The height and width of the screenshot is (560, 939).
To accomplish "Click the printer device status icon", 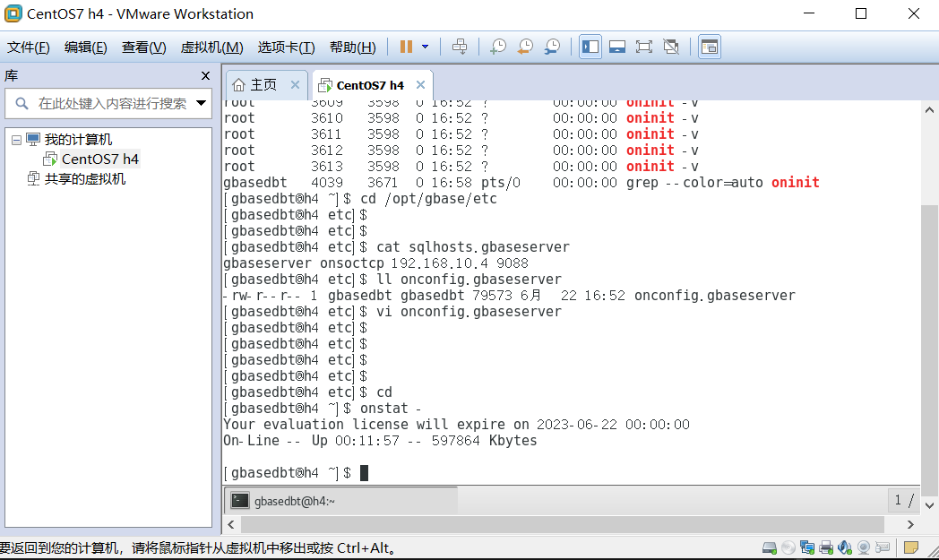I will (x=826, y=547).
